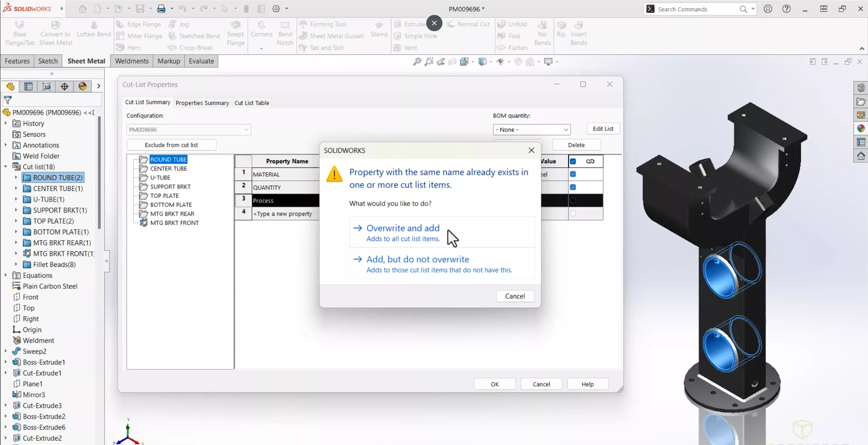Viewport: 868px width, 445px height.
Task: Open the BOM quantity dropdown
Action: [x=532, y=130]
